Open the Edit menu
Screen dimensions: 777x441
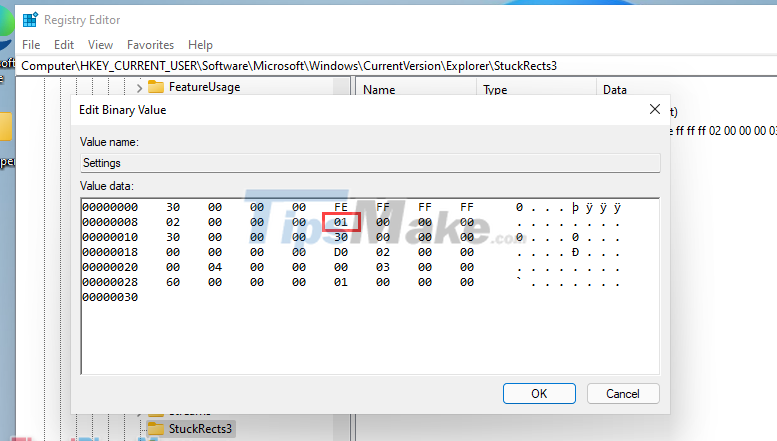click(x=64, y=45)
